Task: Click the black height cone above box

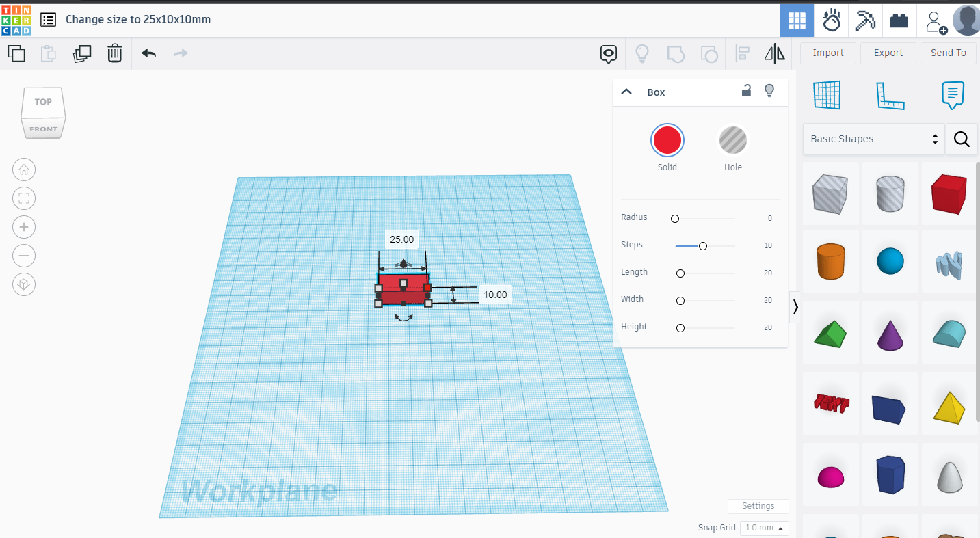Action: (403, 263)
